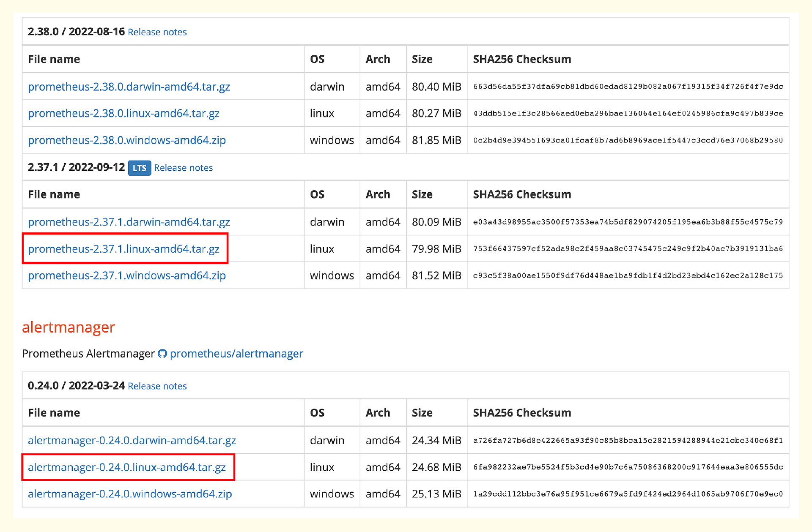
Task: Click the 24.34 MiB size cell
Action: coord(436,440)
